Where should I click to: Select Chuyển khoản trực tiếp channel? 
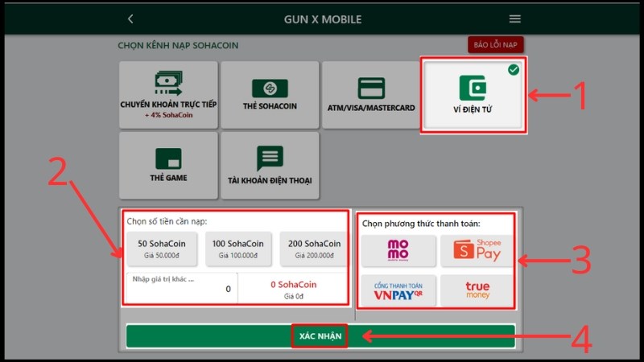pos(168,95)
